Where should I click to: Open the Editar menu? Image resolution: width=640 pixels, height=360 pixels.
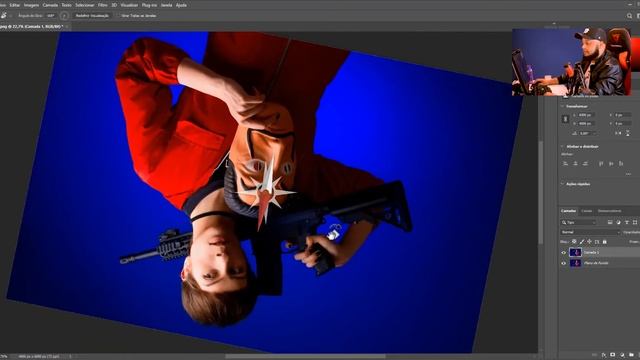pos(15,5)
